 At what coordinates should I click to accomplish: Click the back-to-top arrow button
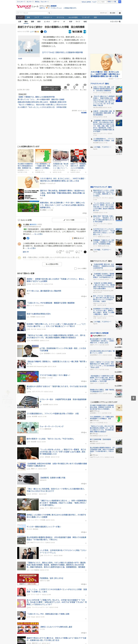[134, 398]
